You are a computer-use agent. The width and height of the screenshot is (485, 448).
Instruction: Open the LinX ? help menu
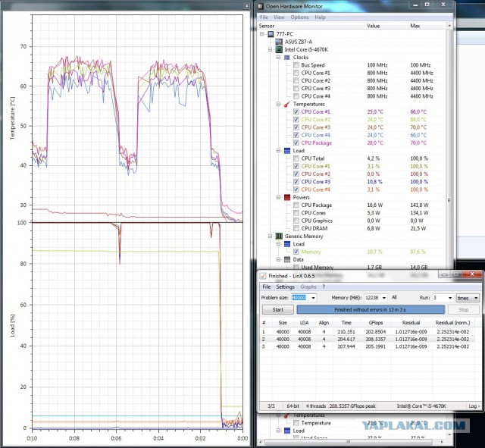point(324,287)
